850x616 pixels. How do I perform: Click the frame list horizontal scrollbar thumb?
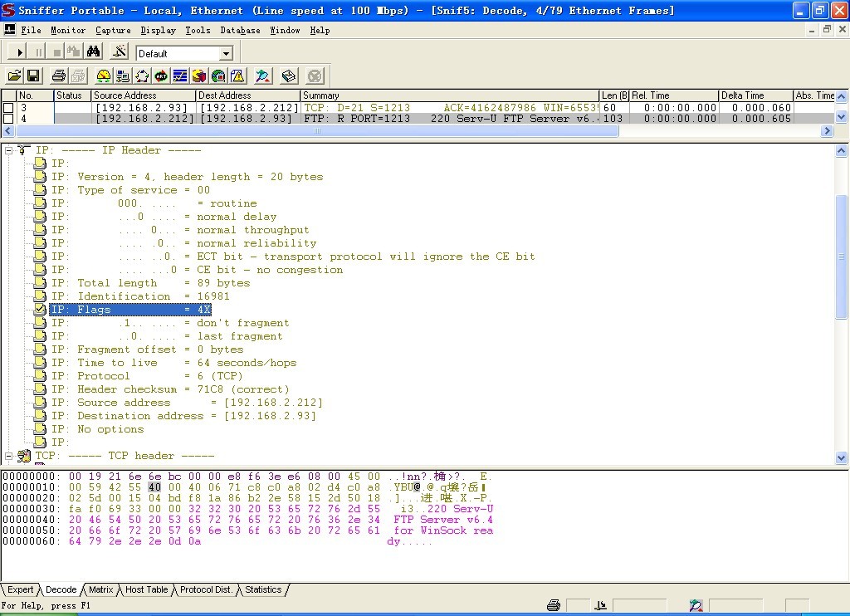[x=317, y=130]
